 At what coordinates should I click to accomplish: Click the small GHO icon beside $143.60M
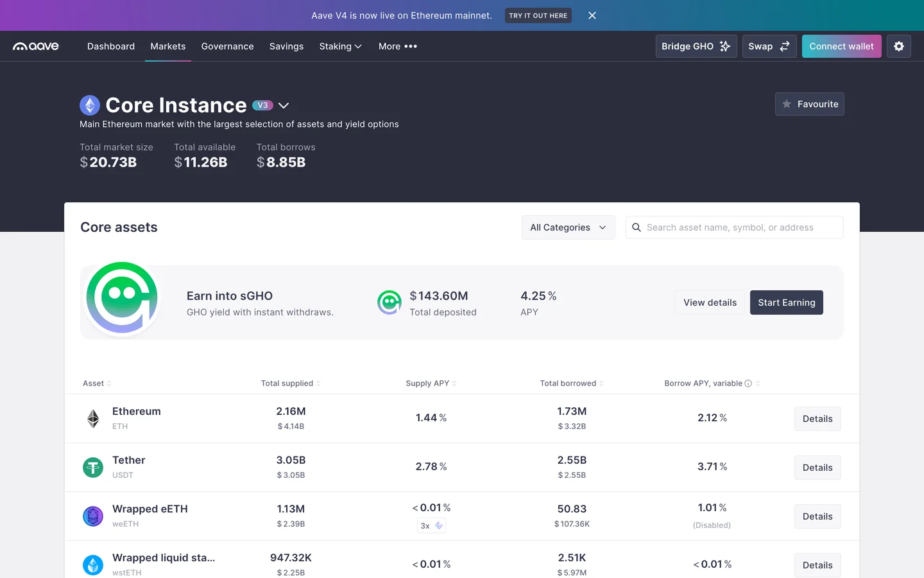(389, 302)
